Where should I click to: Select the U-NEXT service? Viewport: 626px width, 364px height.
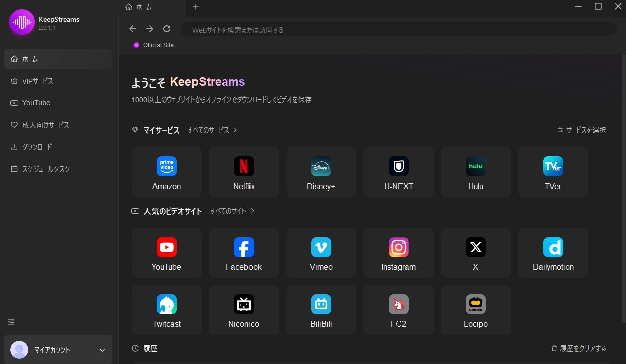pyautogui.click(x=398, y=171)
